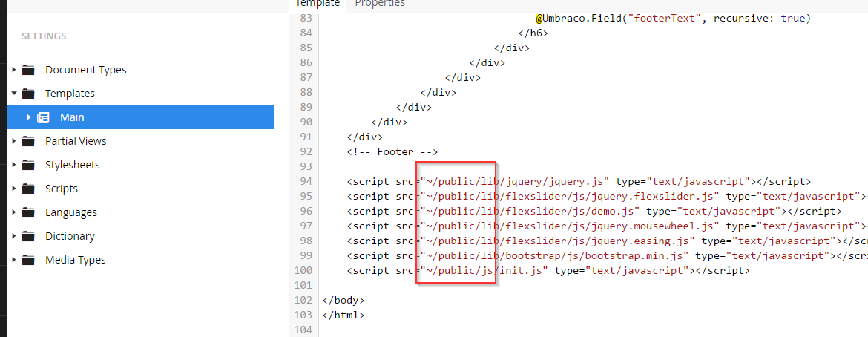Click the closing html tag line
Viewport: 868px width, 337px height.
(343, 315)
